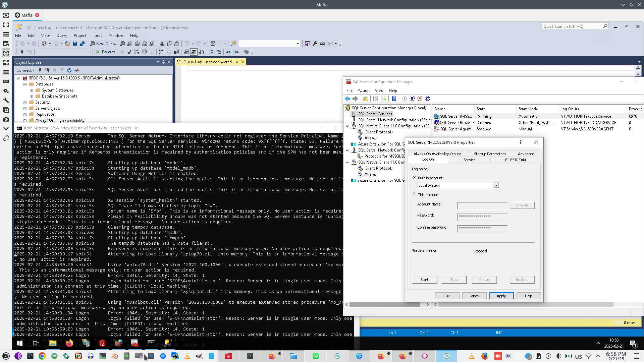
Task: Click the Stop Service icon in Configuration Manager toolbar
Action: (420, 99)
